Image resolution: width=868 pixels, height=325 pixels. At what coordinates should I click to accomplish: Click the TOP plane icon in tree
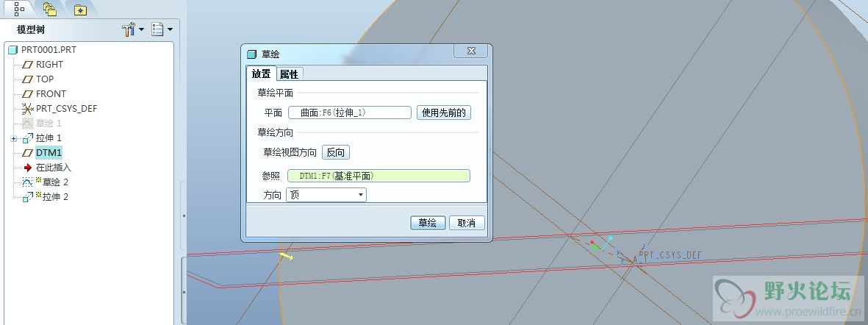[x=28, y=79]
